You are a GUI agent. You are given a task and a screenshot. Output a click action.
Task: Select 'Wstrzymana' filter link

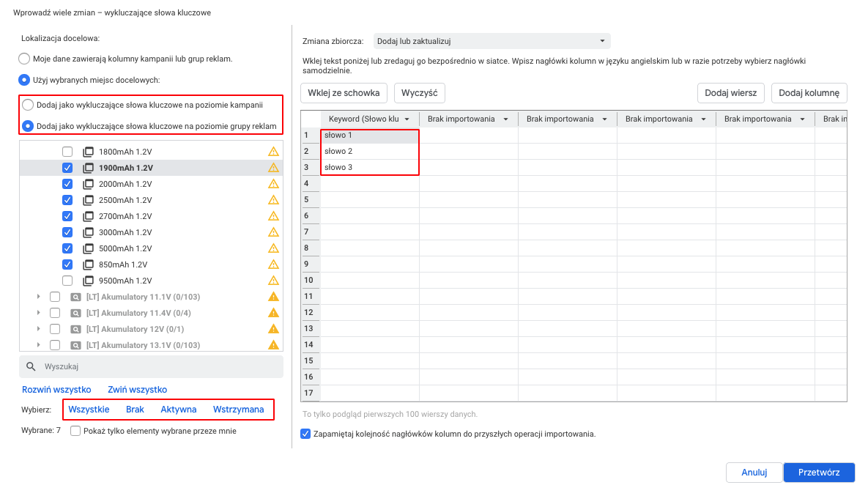(x=239, y=410)
